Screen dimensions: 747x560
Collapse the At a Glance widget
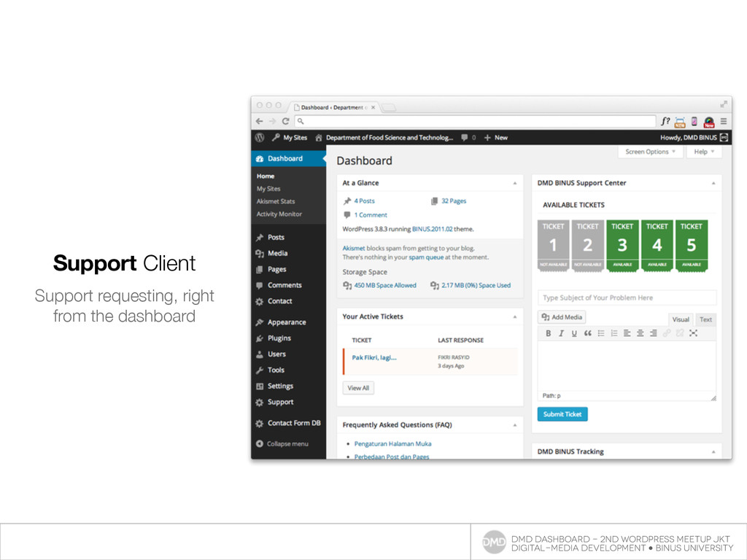coord(515,183)
